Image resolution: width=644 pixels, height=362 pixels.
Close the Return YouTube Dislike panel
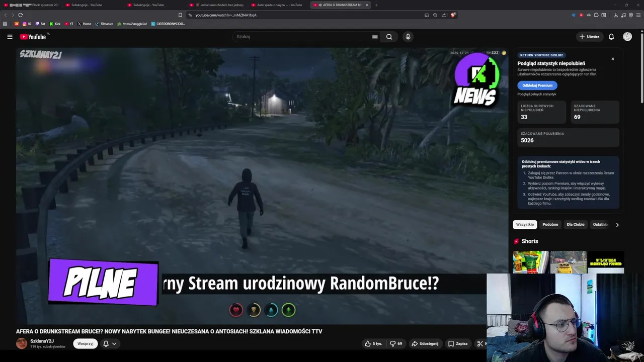[x=613, y=59]
